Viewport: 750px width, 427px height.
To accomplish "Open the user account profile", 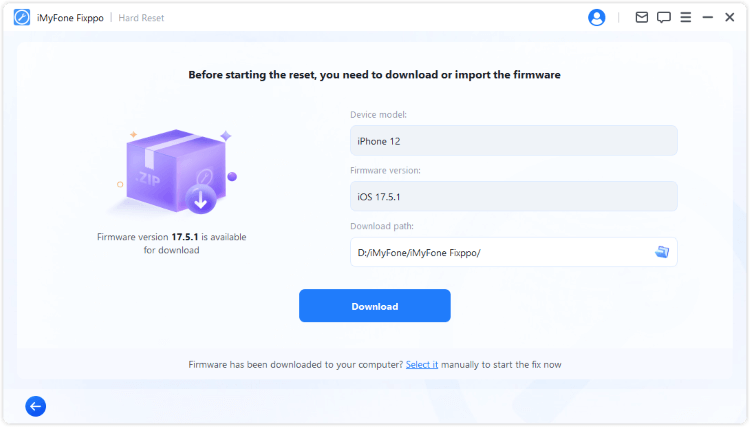I will (597, 18).
